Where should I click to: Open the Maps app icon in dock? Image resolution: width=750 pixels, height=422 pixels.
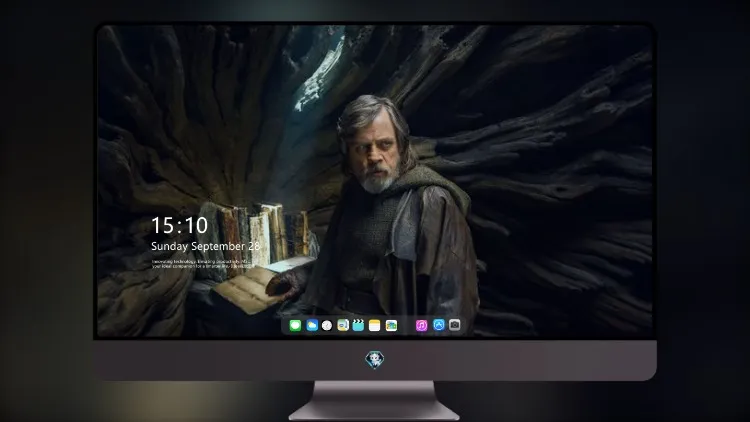(343, 325)
